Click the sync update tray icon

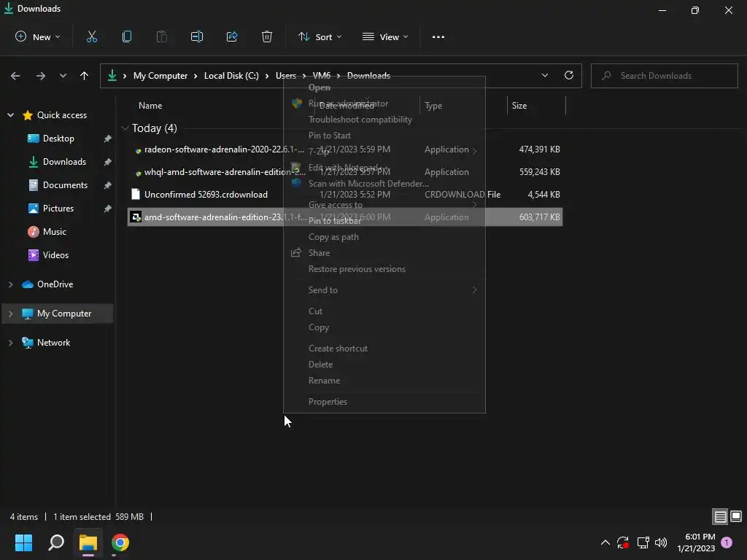coord(623,542)
